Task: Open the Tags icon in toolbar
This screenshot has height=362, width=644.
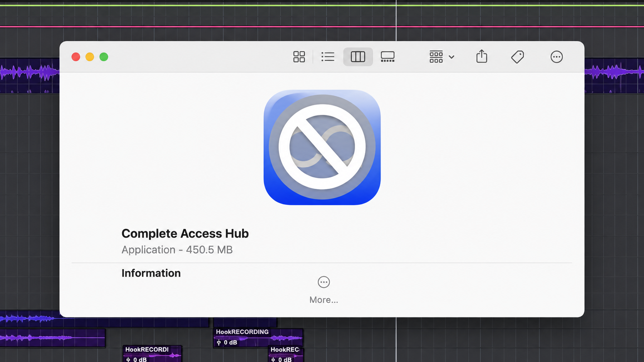Action: (517, 57)
